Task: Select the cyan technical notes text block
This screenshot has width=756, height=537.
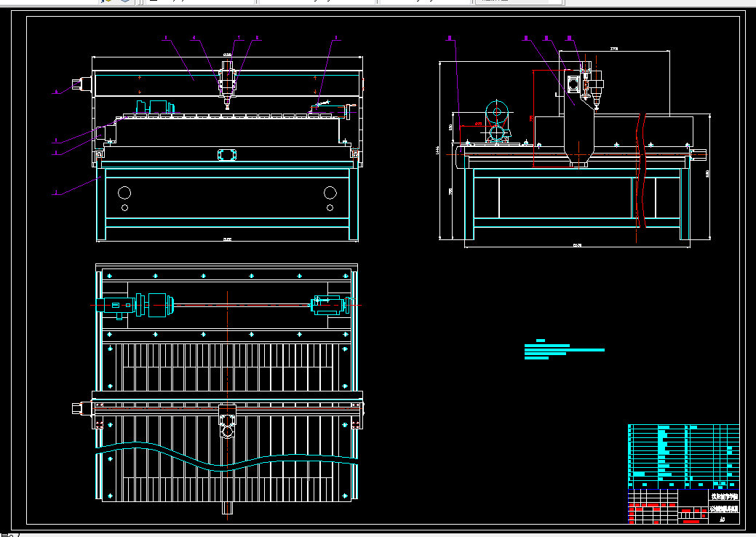Action: coord(564,350)
